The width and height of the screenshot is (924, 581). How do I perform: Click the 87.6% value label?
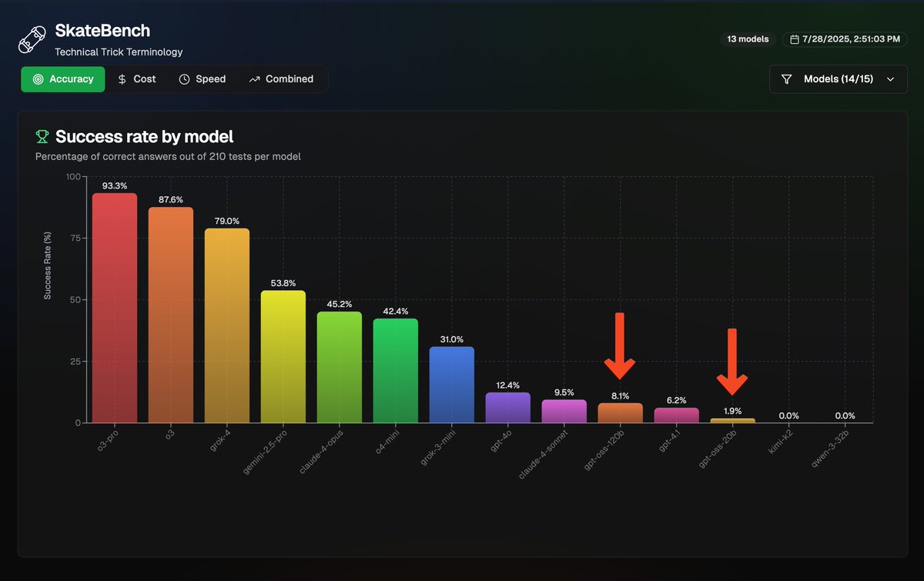(171, 199)
